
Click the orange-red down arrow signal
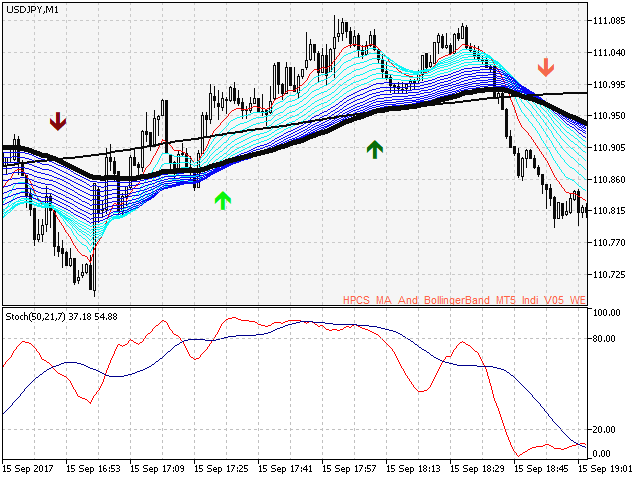click(x=546, y=67)
